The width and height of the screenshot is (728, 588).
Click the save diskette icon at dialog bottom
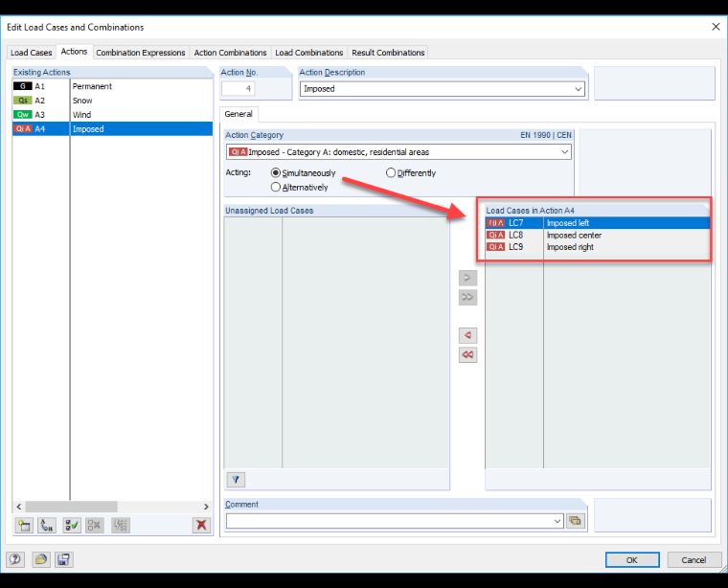click(63, 559)
